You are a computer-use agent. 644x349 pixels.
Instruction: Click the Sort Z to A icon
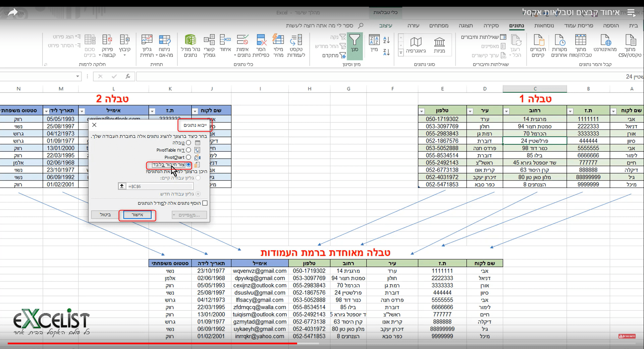pyautogui.click(x=386, y=52)
